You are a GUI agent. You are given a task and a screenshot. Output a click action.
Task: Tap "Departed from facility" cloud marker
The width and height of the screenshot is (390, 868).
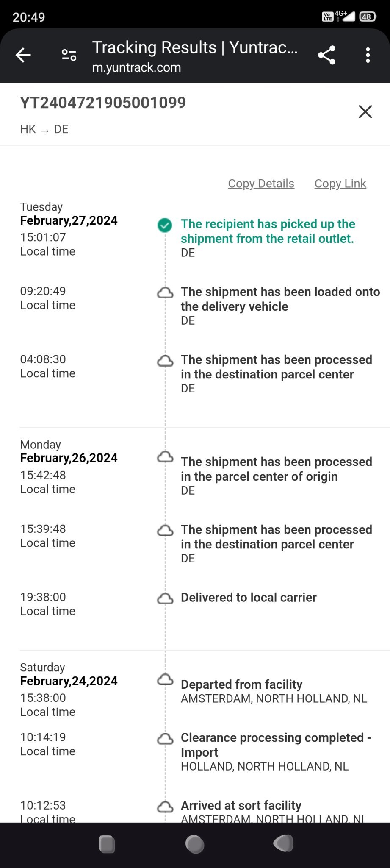tap(165, 680)
